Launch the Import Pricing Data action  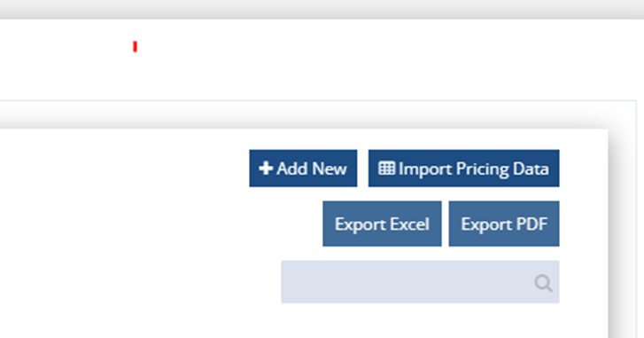(463, 169)
